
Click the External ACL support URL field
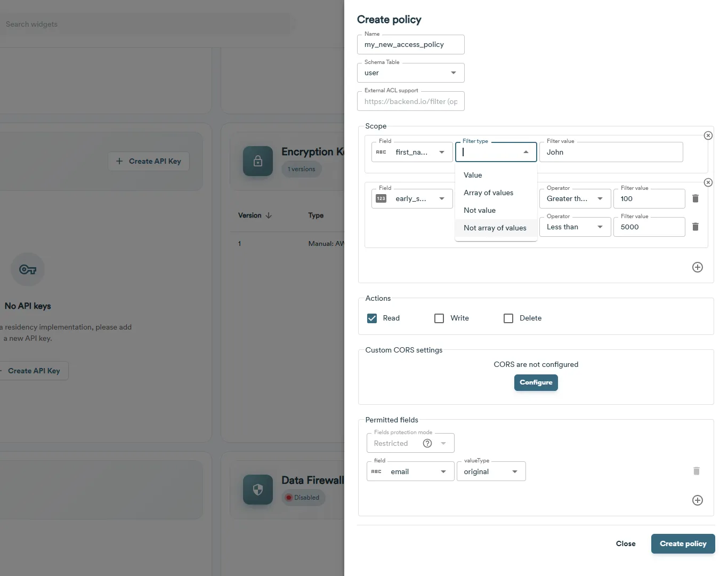[411, 101]
